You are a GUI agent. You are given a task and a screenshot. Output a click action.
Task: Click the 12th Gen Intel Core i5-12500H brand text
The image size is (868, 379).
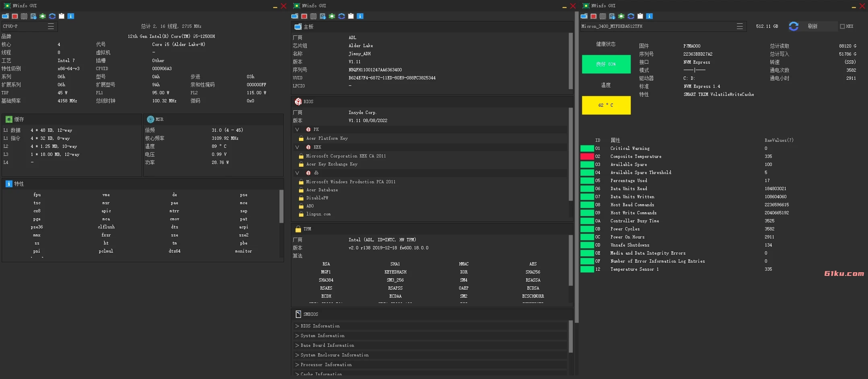(x=171, y=36)
